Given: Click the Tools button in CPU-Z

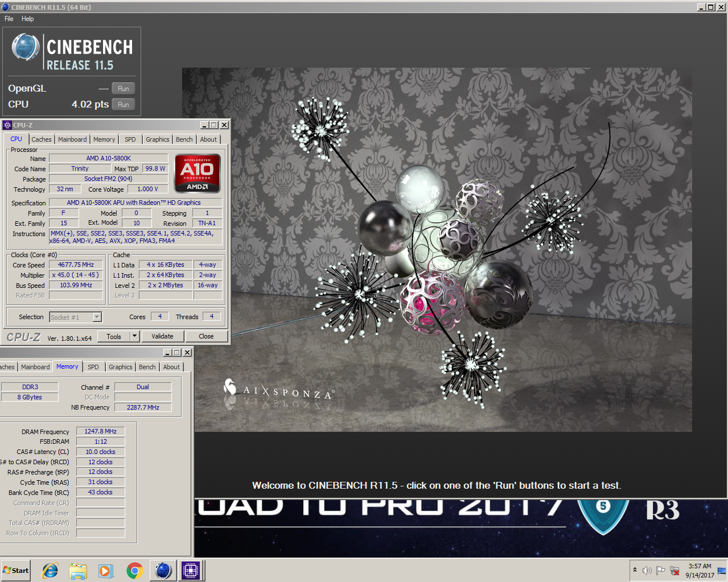Looking at the screenshot, I should point(114,336).
